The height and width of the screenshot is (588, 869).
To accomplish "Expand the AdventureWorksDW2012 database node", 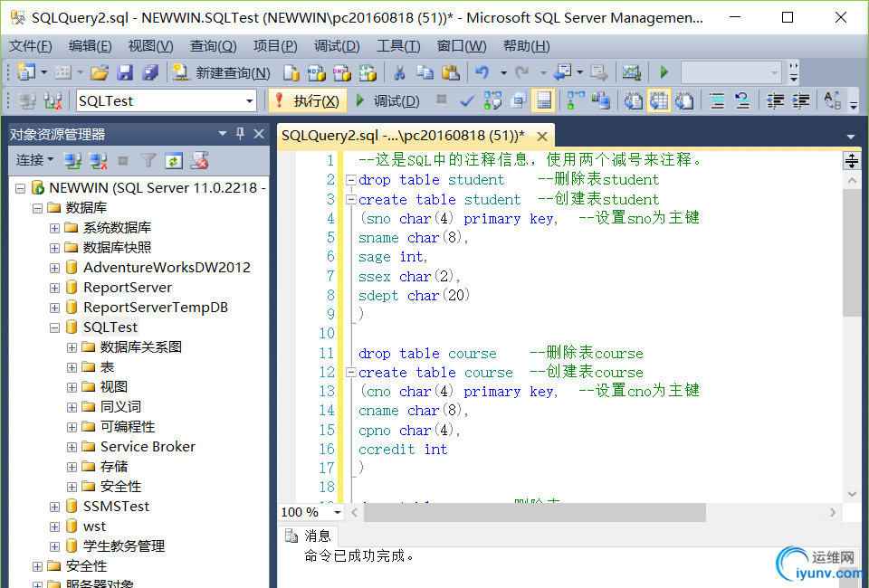I will point(55,268).
